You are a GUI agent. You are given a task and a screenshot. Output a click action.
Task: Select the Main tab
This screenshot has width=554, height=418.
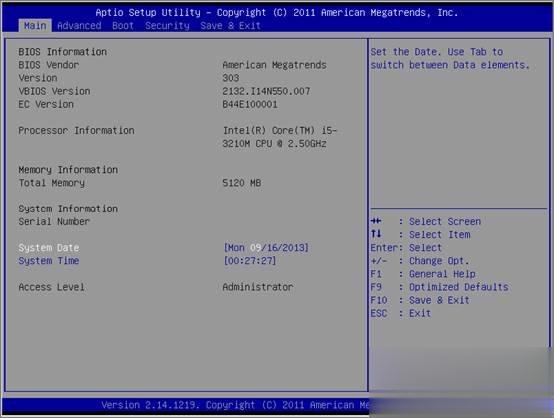pyautogui.click(x=35, y=26)
